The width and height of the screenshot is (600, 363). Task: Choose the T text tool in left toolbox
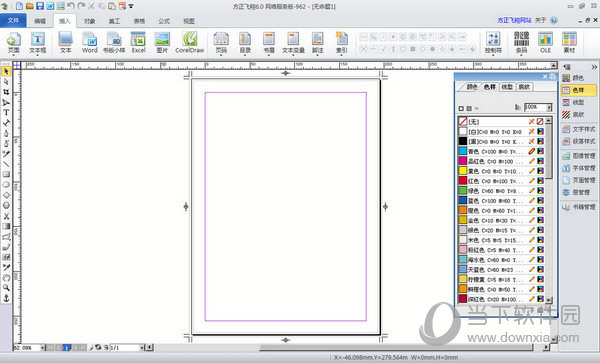[x=6, y=112]
